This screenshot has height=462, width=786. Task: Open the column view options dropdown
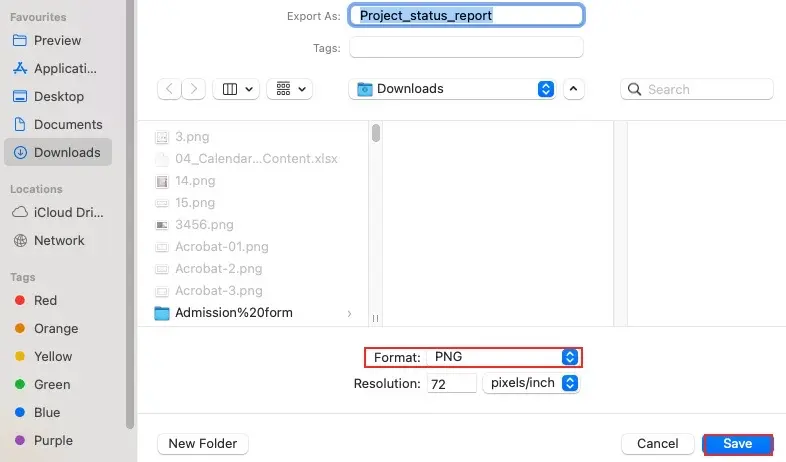click(x=236, y=89)
